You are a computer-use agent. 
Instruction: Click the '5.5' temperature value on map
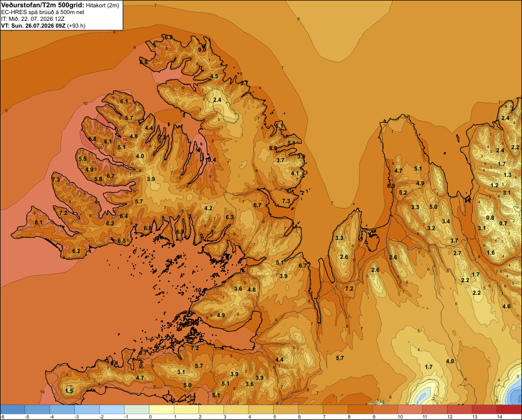[x=82, y=159]
